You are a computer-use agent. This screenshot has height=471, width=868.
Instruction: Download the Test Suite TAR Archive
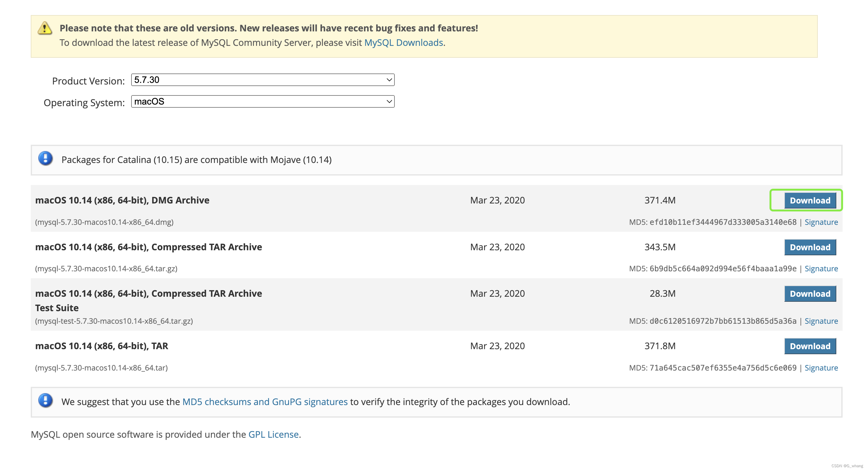pyautogui.click(x=810, y=294)
